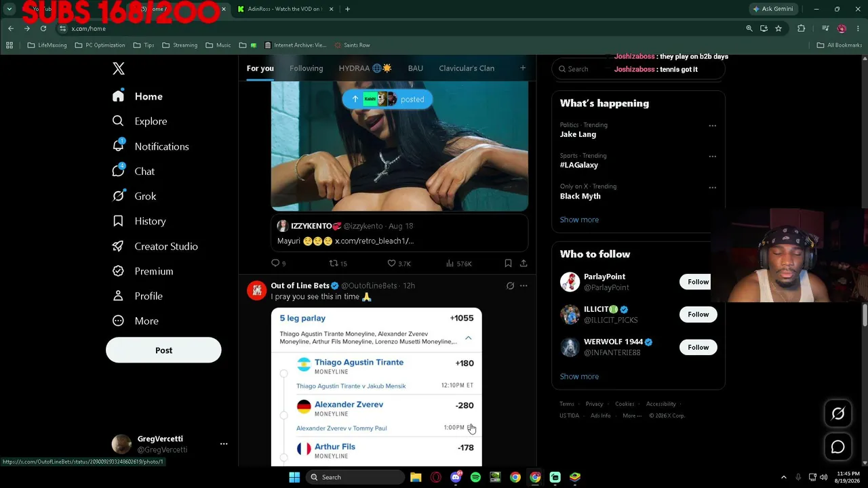Open File Explorer from the taskbar
This screenshot has height=488, width=868.
pos(416,477)
